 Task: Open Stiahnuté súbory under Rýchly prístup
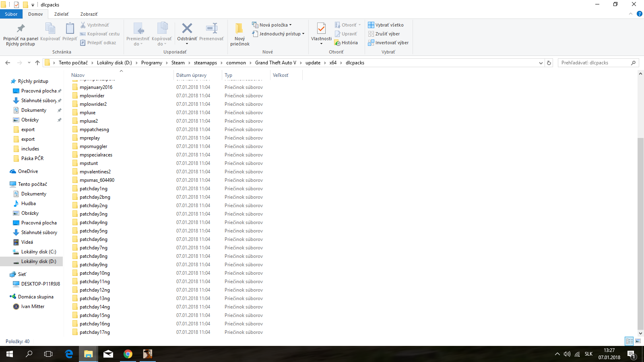39,101
